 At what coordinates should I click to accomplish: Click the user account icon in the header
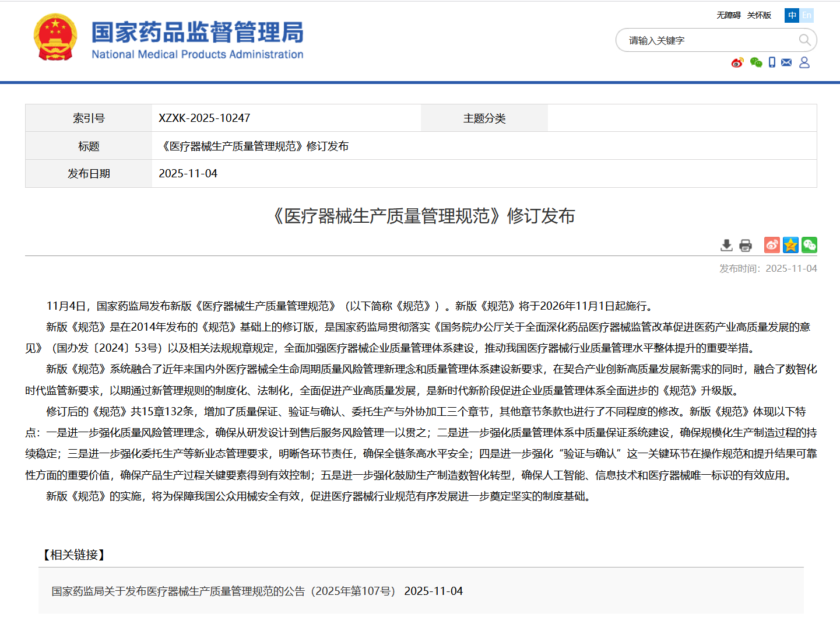(805, 62)
